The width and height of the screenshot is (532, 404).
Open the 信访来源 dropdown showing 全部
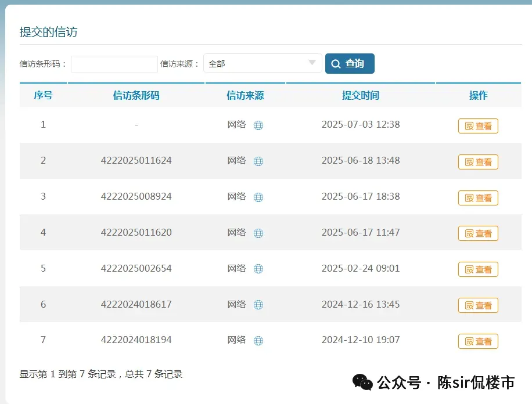pos(263,63)
